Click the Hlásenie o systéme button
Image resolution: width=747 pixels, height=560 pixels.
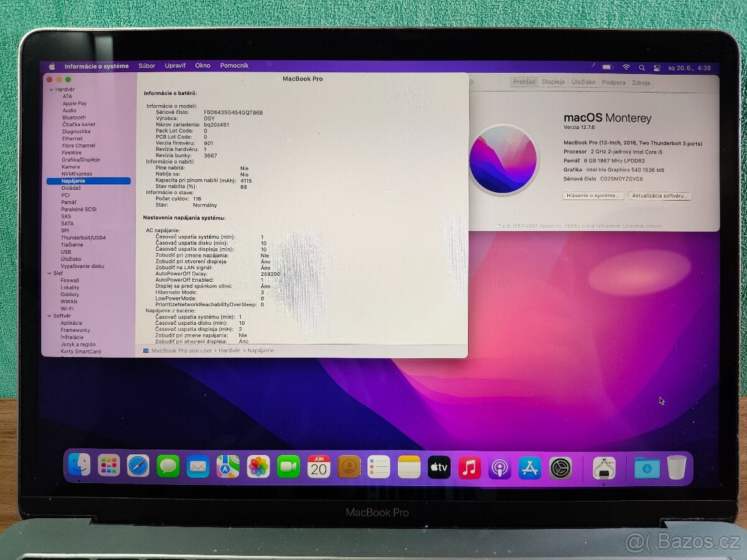pyautogui.click(x=593, y=195)
